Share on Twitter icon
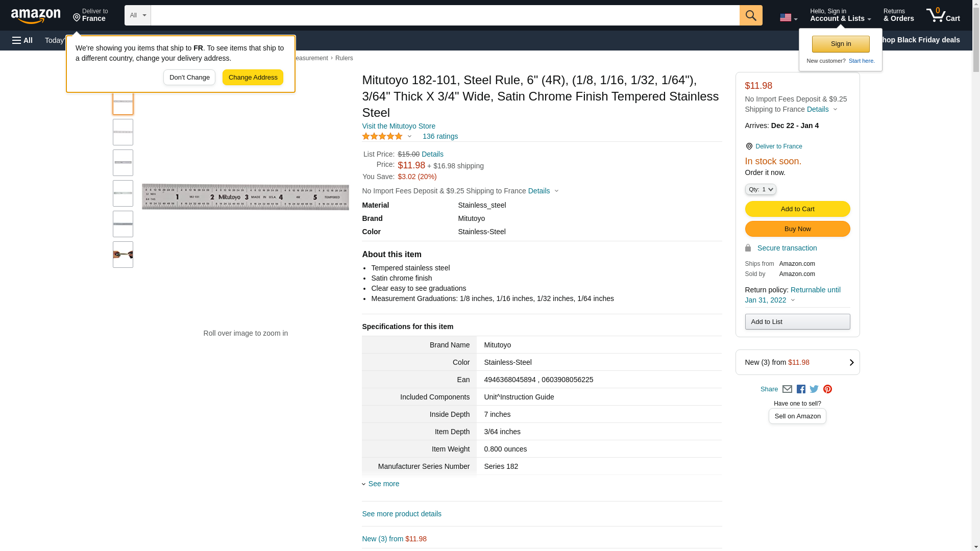This screenshot has width=980, height=551. click(814, 389)
